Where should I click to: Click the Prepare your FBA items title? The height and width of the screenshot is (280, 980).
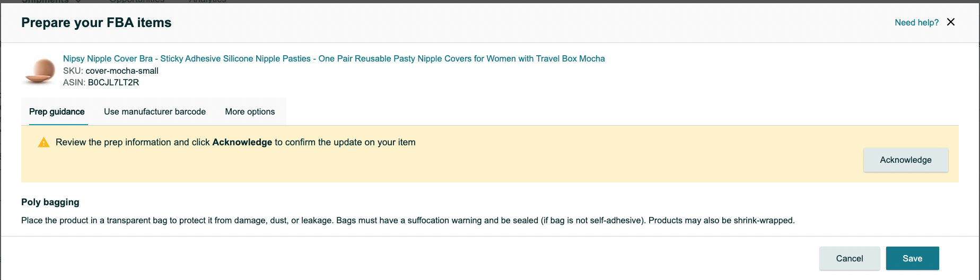tap(97, 22)
